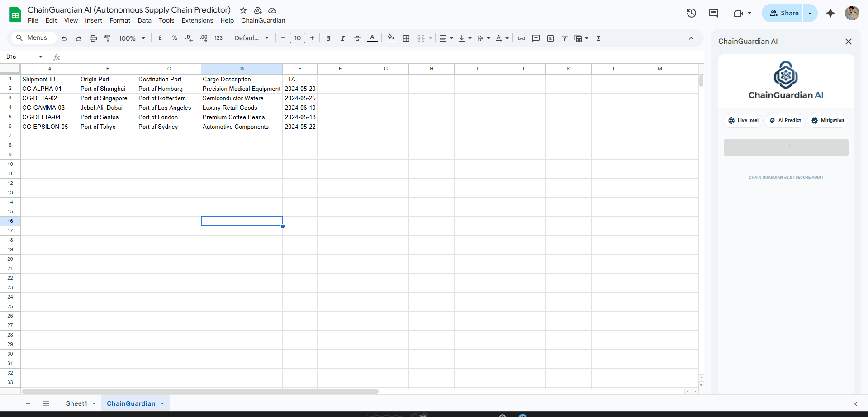The height and width of the screenshot is (417, 868).
Task: Click the Insert chart icon
Action: click(x=550, y=38)
